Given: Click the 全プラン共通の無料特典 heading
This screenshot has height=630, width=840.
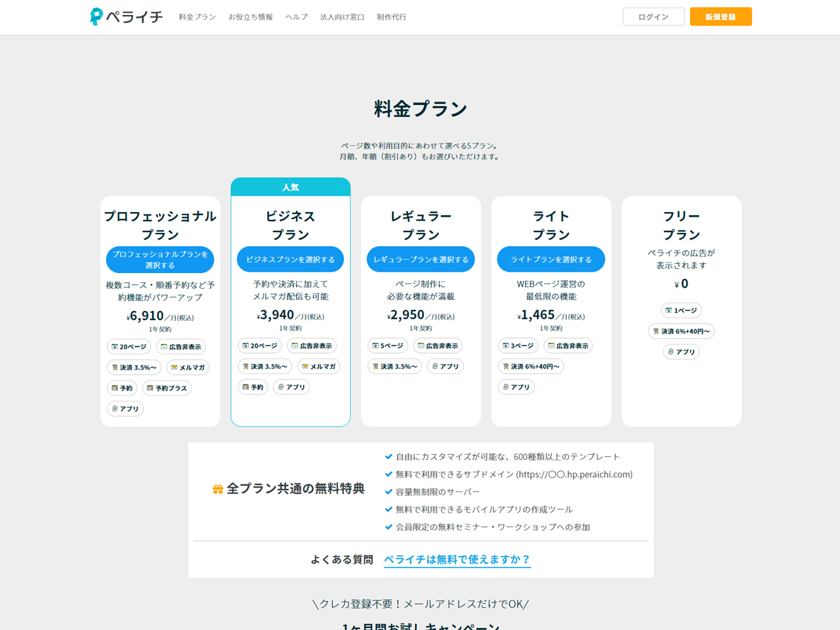Looking at the screenshot, I should (295, 489).
